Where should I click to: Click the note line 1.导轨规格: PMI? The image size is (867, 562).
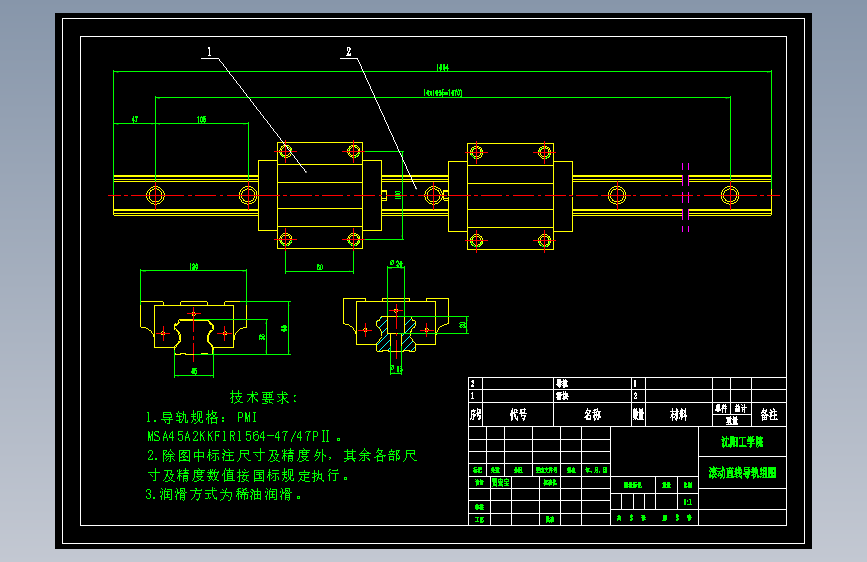point(201,417)
